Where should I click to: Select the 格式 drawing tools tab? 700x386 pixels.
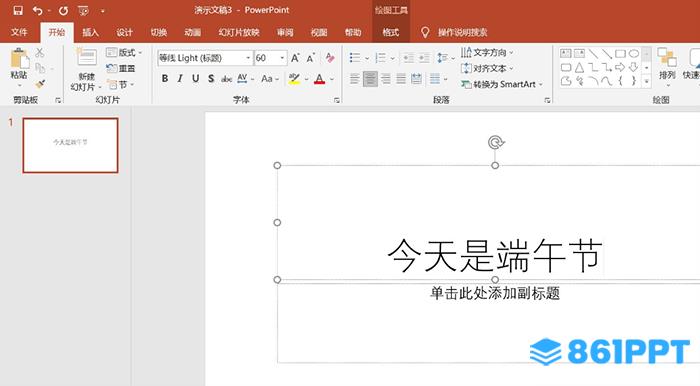point(390,32)
